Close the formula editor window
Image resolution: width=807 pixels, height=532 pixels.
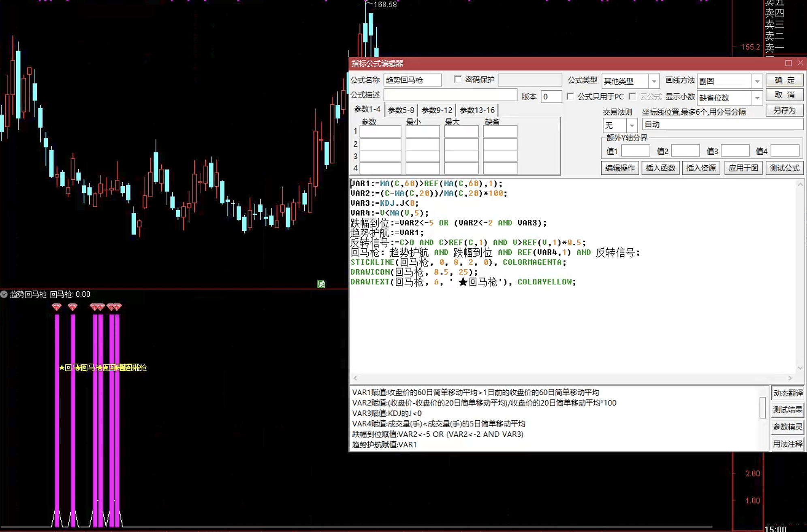800,63
